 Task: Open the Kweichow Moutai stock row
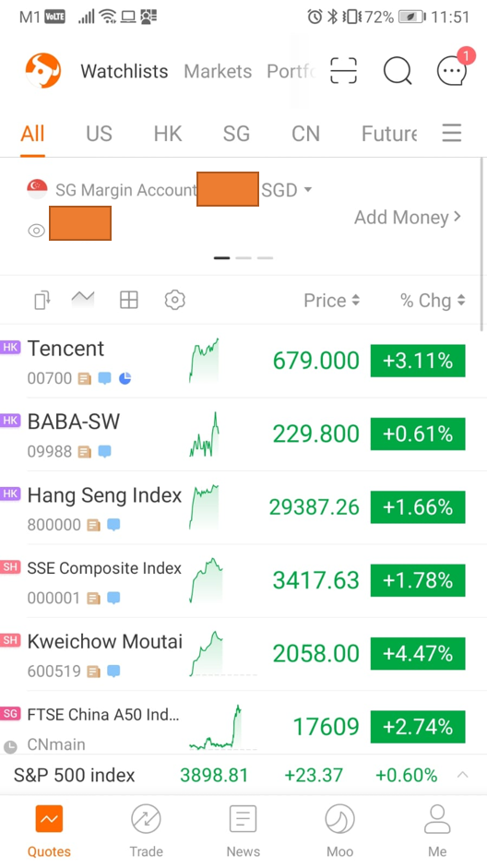(x=243, y=654)
